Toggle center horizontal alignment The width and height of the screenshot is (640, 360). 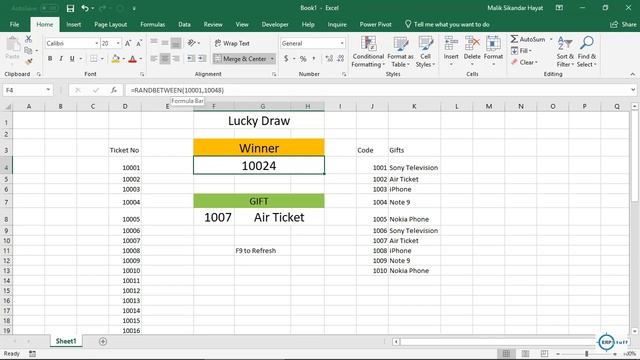[164, 59]
